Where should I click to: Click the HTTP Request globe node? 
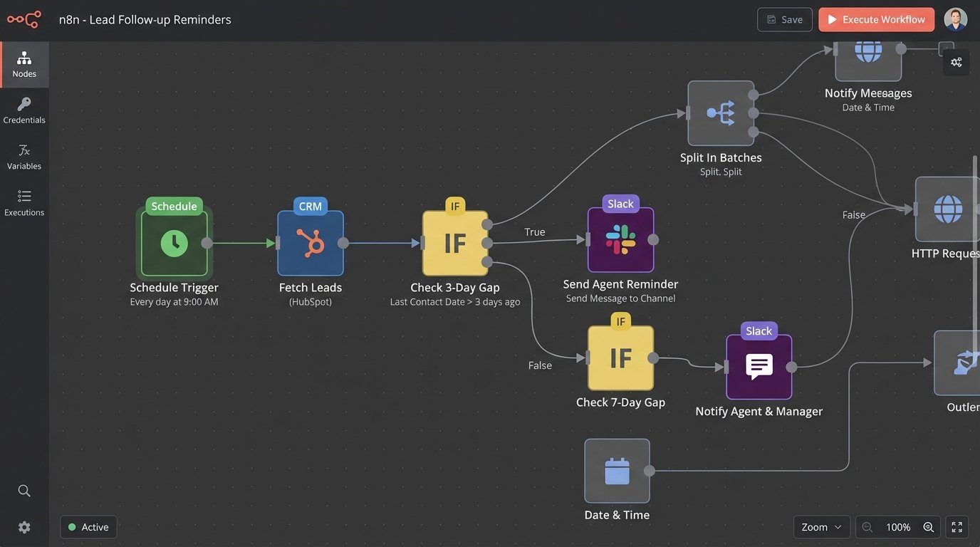click(947, 209)
